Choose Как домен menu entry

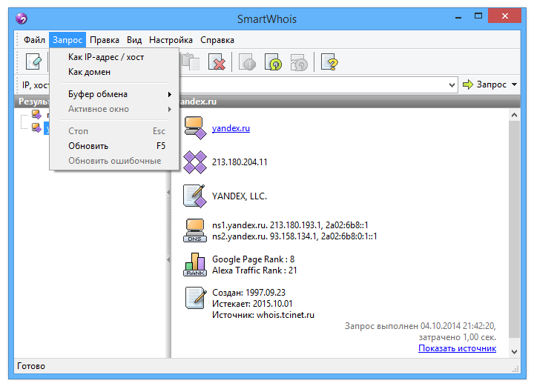(114, 72)
